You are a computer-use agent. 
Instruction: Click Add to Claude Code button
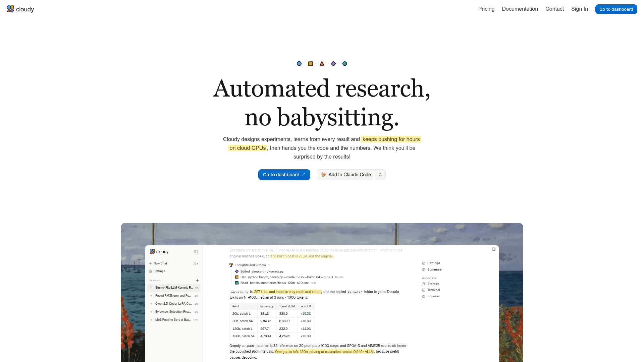[346, 175]
